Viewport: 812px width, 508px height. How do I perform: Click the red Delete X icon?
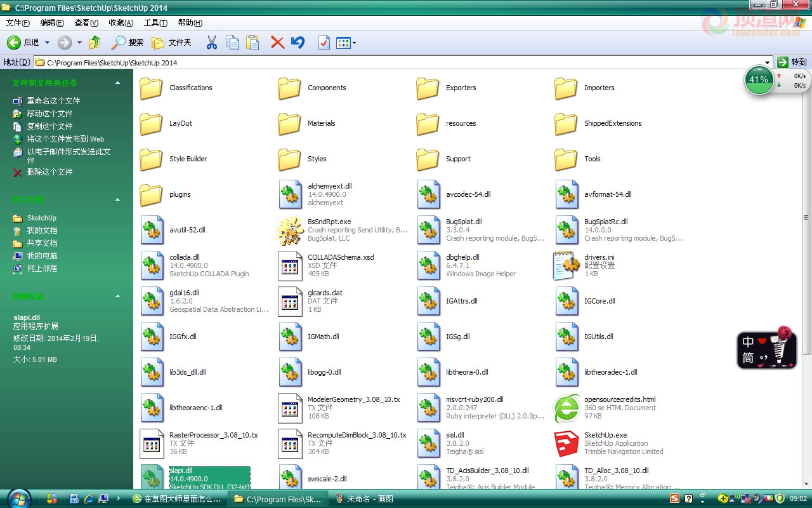[x=277, y=43]
